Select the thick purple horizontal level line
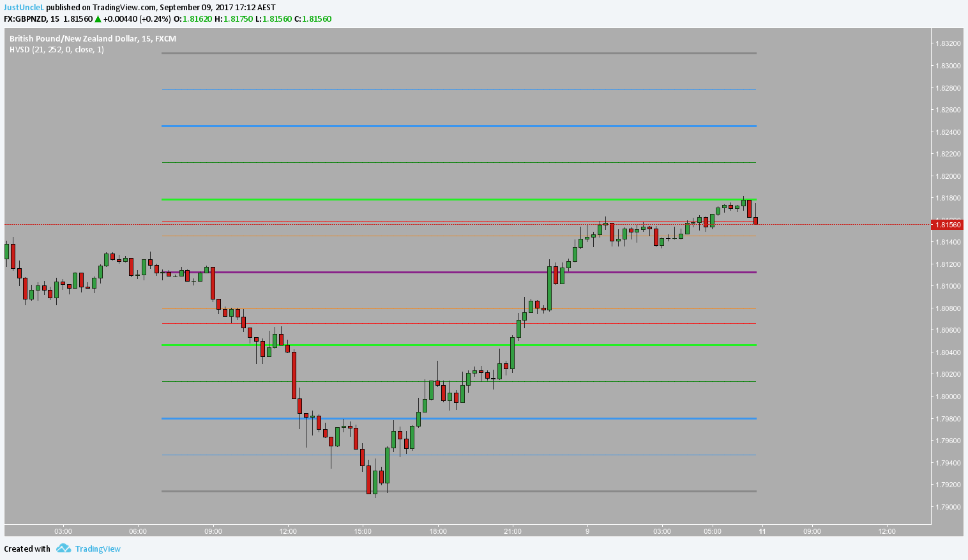The image size is (968, 560). pos(459,272)
